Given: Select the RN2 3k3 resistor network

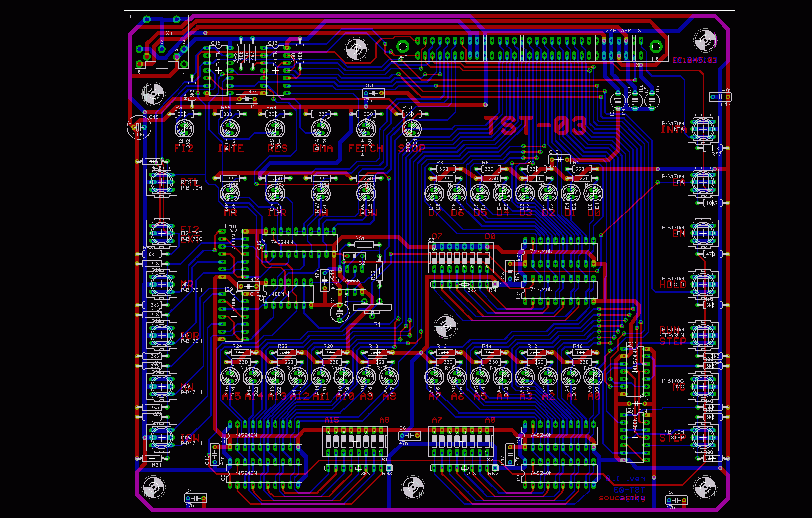Looking at the screenshot, I should point(465,468).
